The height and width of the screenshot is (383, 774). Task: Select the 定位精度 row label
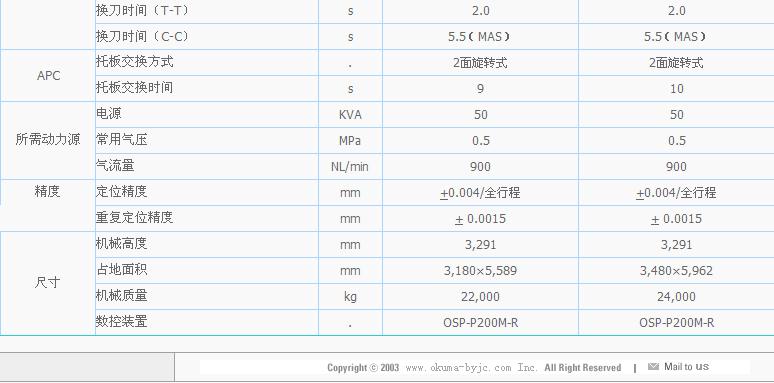click(x=121, y=192)
